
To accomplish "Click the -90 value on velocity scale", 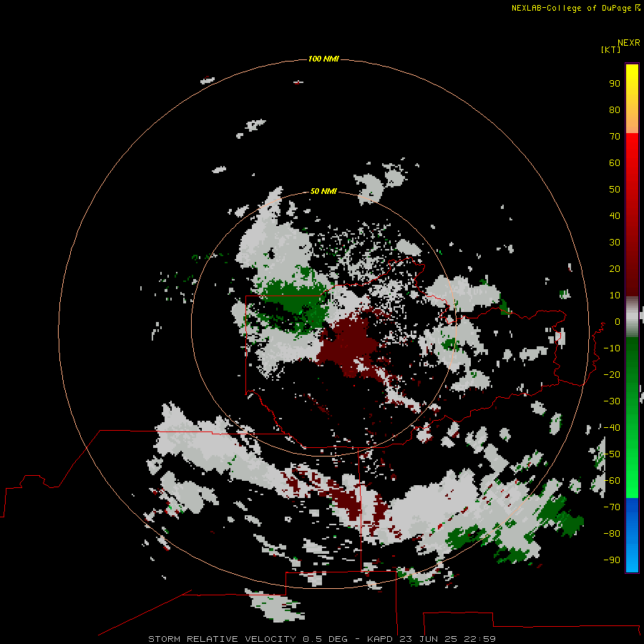I will tap(612, 560).
